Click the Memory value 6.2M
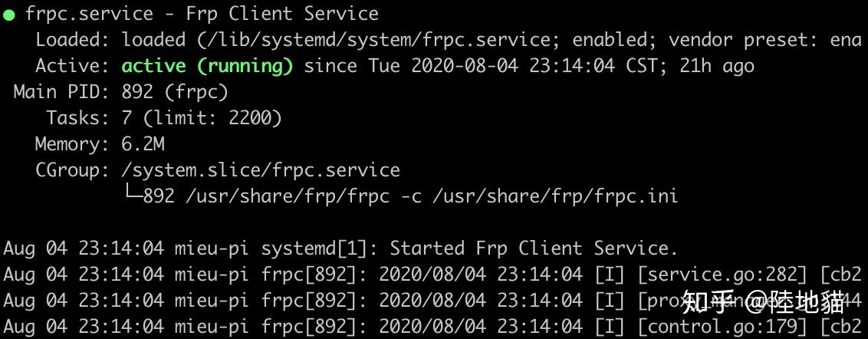868x339 pixels. click(x=143, y=144)
